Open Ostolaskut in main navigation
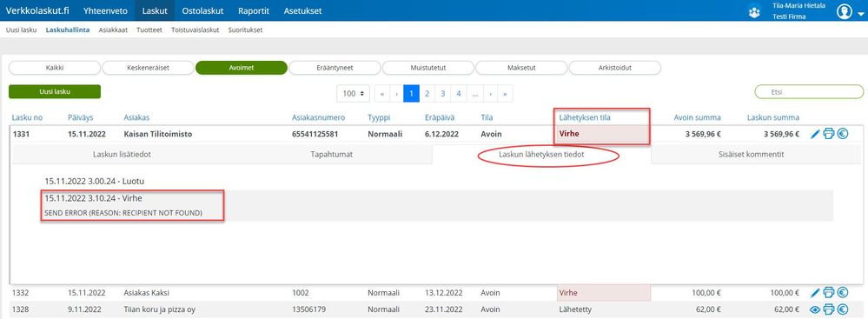 coord(202,10)
